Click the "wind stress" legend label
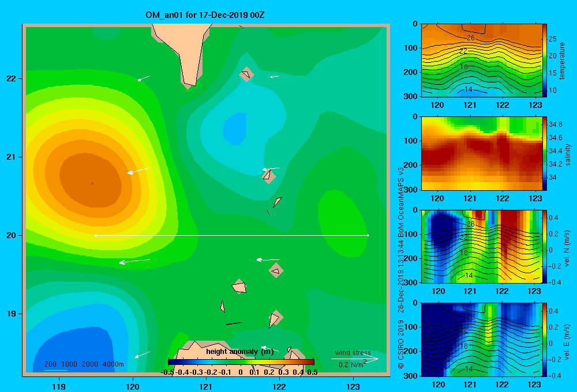Screen dimensions: 577x392 [x=353, y=352]
